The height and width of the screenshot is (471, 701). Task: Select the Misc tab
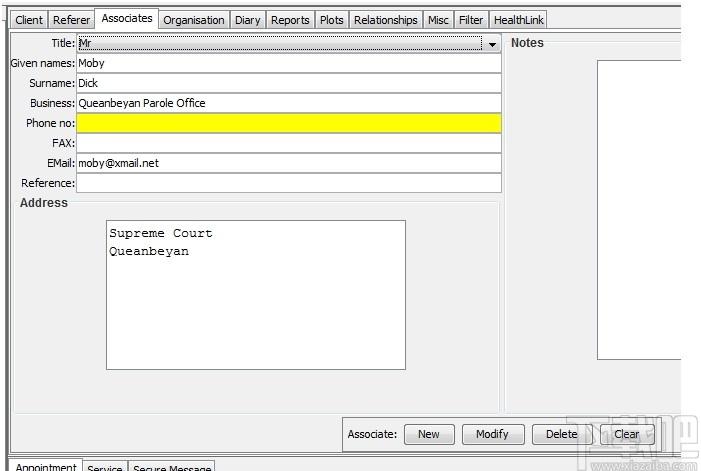438,20
